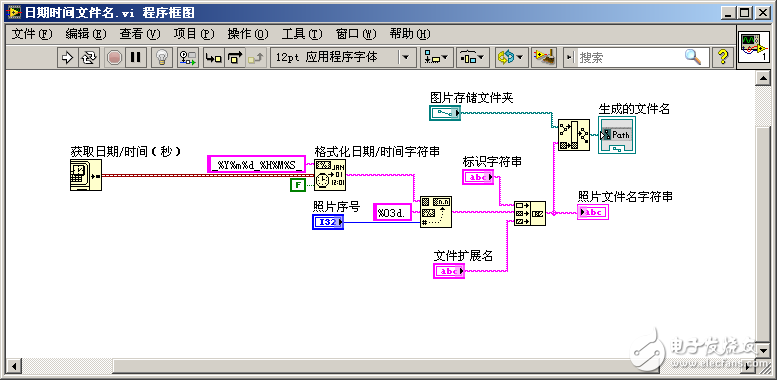Open the Reorder dropdown
The image size is (777, 380).
(511, 57)
